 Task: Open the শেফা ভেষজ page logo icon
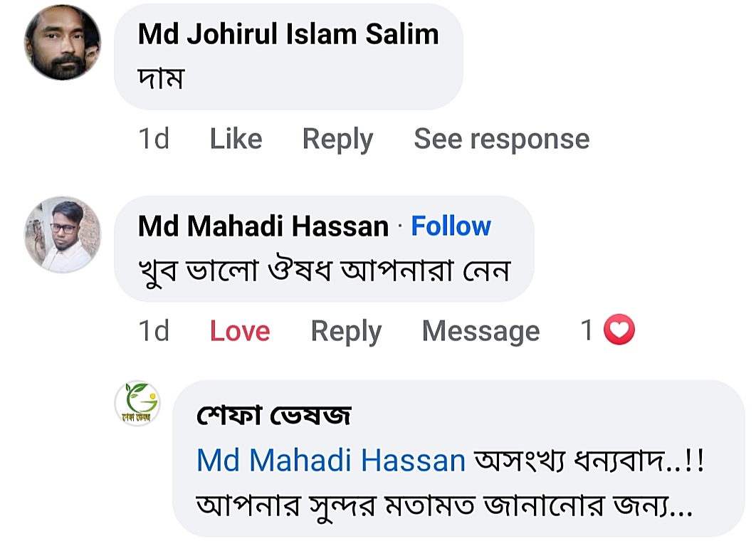tap(137, 404)
